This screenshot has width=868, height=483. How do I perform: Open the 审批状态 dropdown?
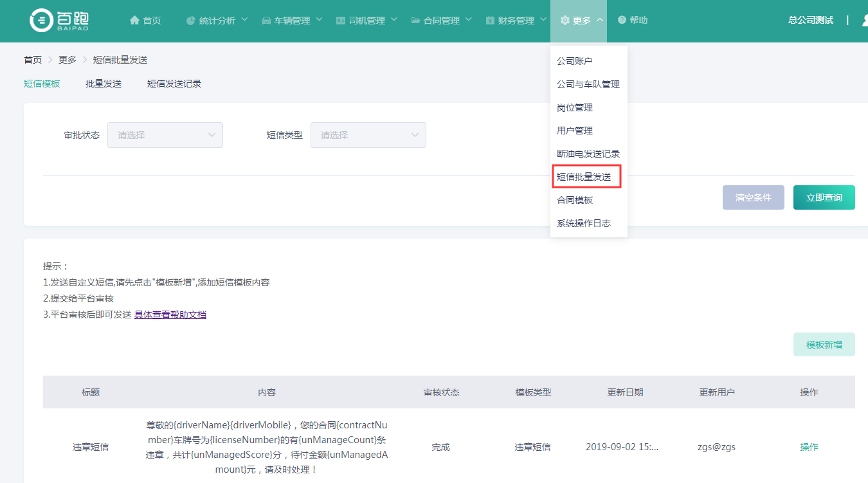click(x=165, y=135)
